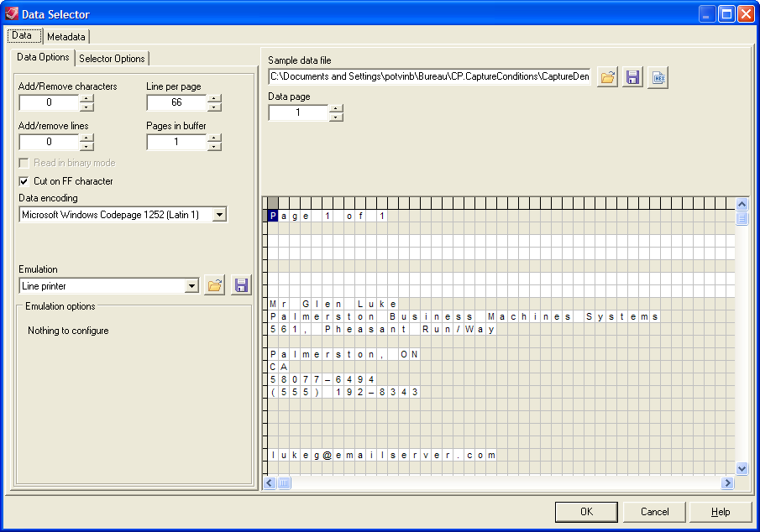760x532 pixels.
Task: Increase Add/Remove characters value
Action: pos(86,98)
